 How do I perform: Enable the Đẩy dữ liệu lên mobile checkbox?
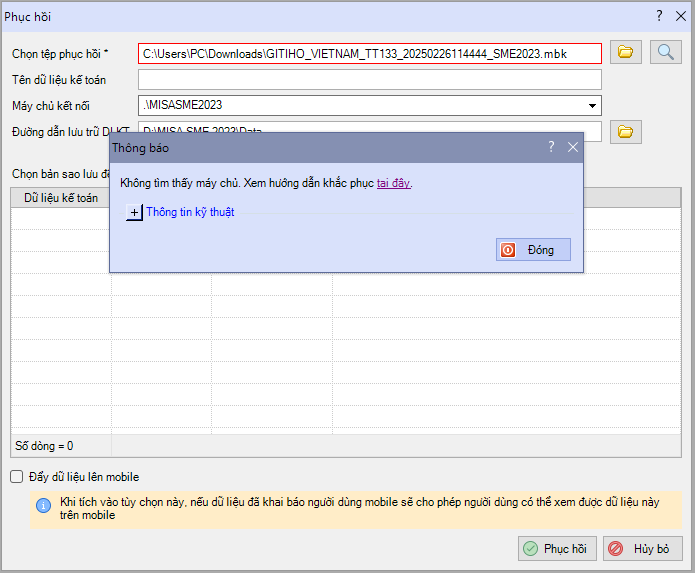(x=16, y=477)
